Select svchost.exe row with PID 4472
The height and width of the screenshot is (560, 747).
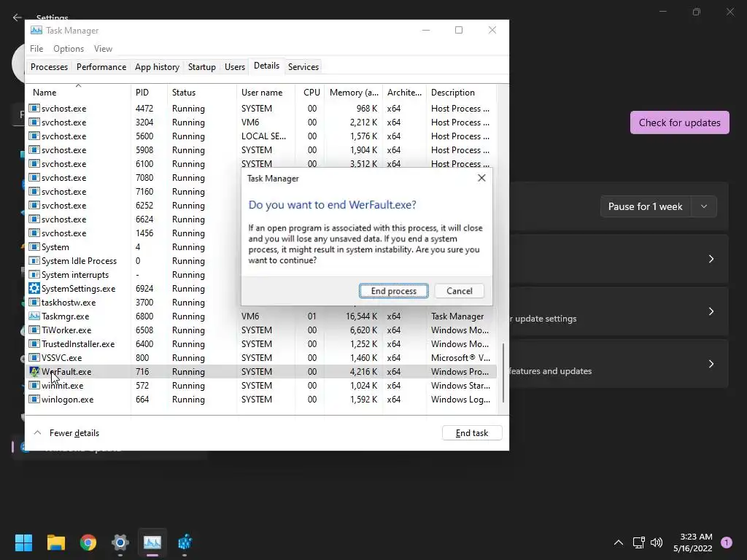click(x=261, y=108)
